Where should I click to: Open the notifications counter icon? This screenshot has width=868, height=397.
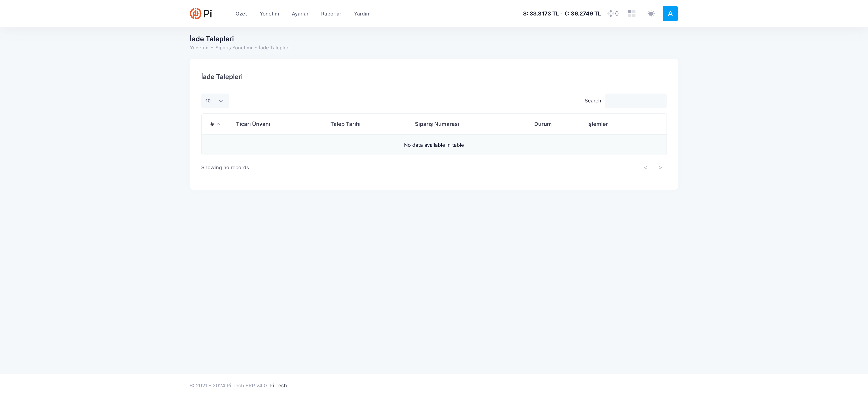613,14
